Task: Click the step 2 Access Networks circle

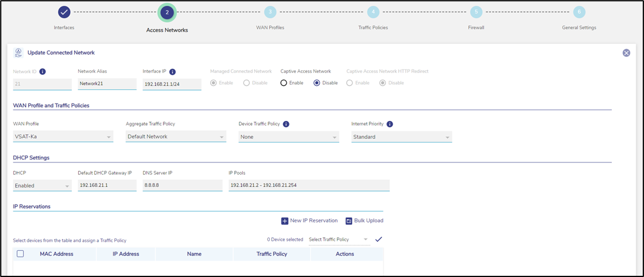Action: point(167,13)
